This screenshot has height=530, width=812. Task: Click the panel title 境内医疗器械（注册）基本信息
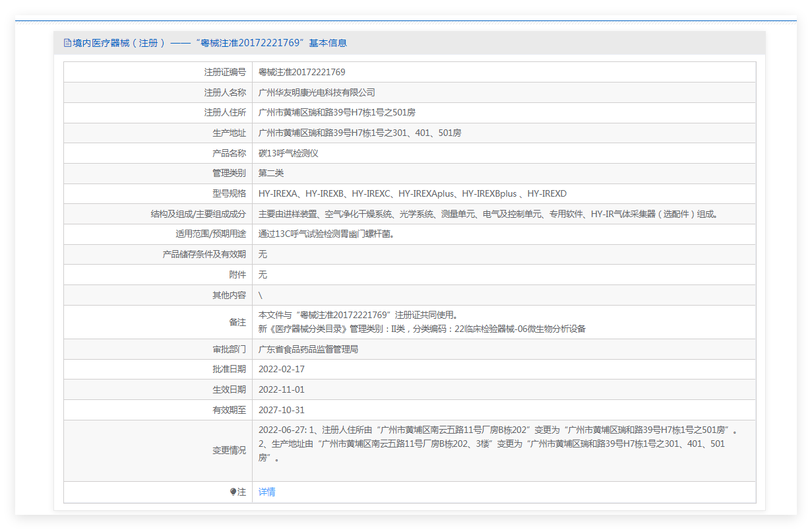point(210,43)
